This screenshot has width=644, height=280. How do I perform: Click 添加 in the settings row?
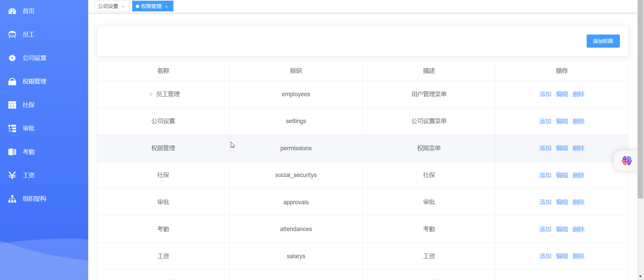545,121
